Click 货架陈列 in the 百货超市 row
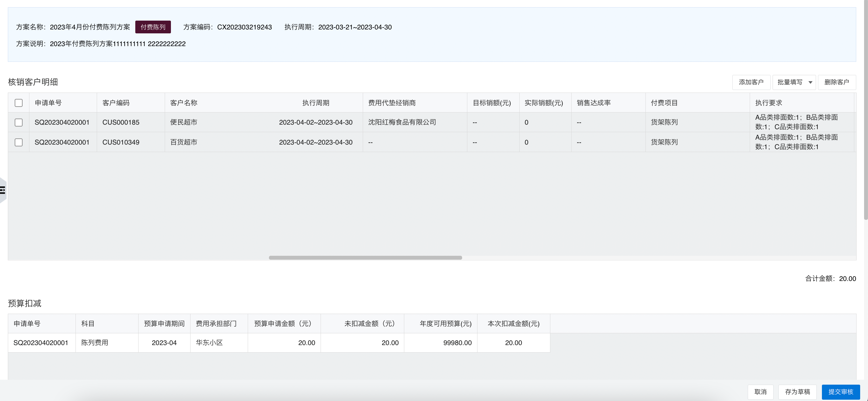This screenshot has height=401, width=868. click(x=664, y=142)
